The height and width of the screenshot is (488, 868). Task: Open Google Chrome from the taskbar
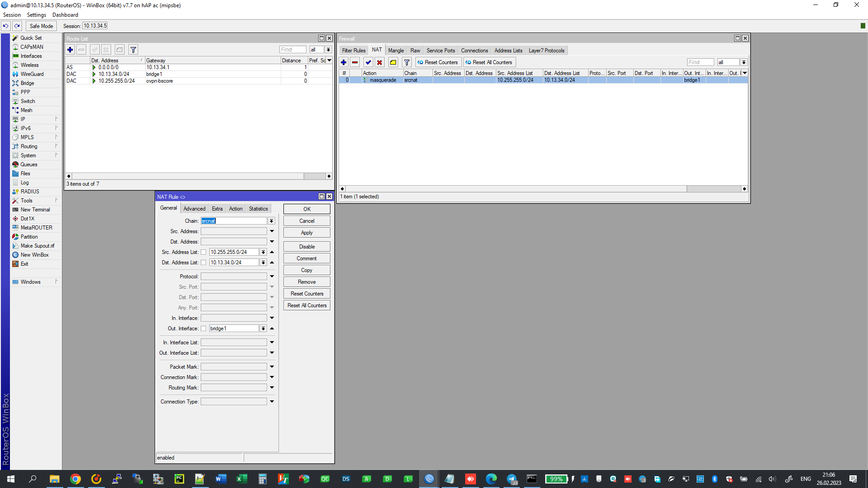[75, 479]
